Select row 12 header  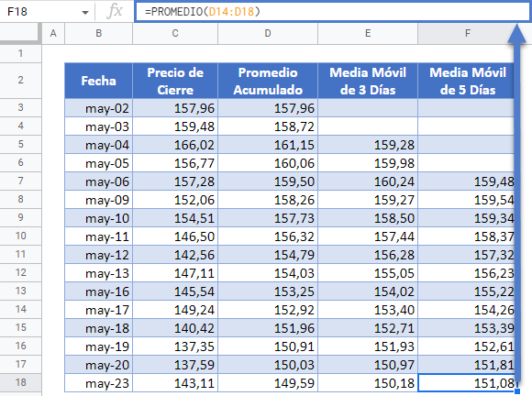[21, 272]
